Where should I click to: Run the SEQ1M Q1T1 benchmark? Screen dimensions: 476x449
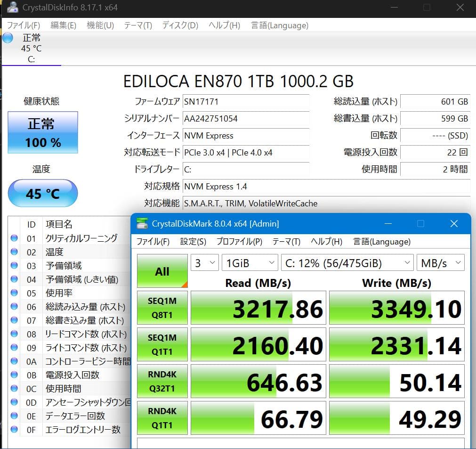tap(162, 344)
